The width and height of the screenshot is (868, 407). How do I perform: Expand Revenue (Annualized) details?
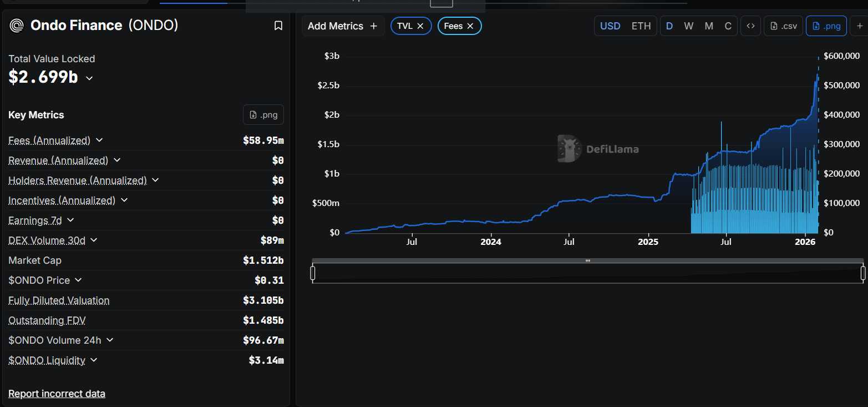pos(117,160)
